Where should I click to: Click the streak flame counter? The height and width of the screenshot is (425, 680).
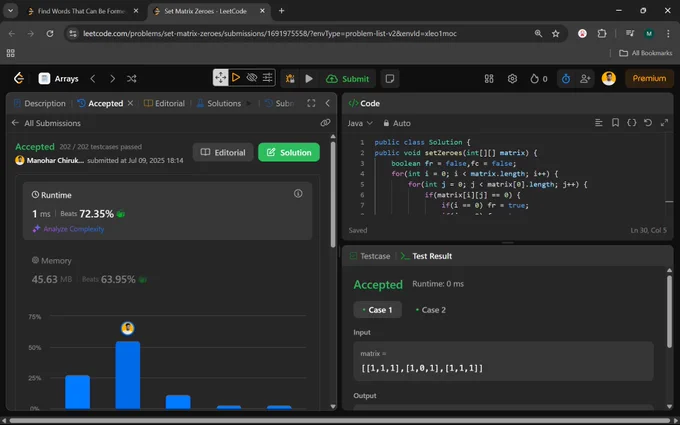pyautogui.click(x=539, y=78)
